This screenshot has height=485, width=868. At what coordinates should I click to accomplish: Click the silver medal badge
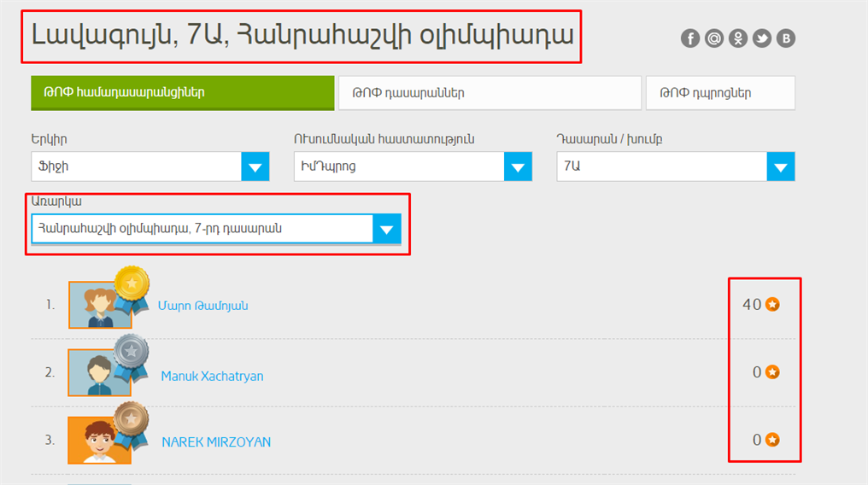coord(132,357)
